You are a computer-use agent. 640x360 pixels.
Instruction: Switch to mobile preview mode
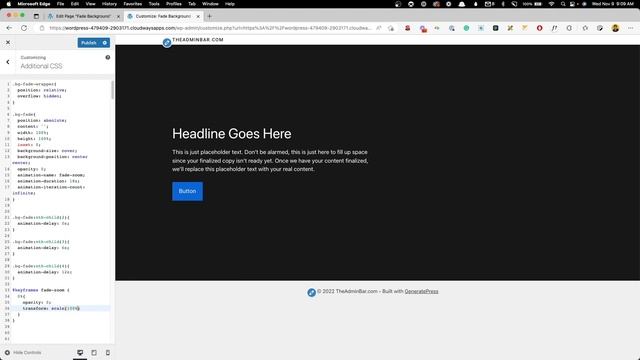(x=108, y=353)
